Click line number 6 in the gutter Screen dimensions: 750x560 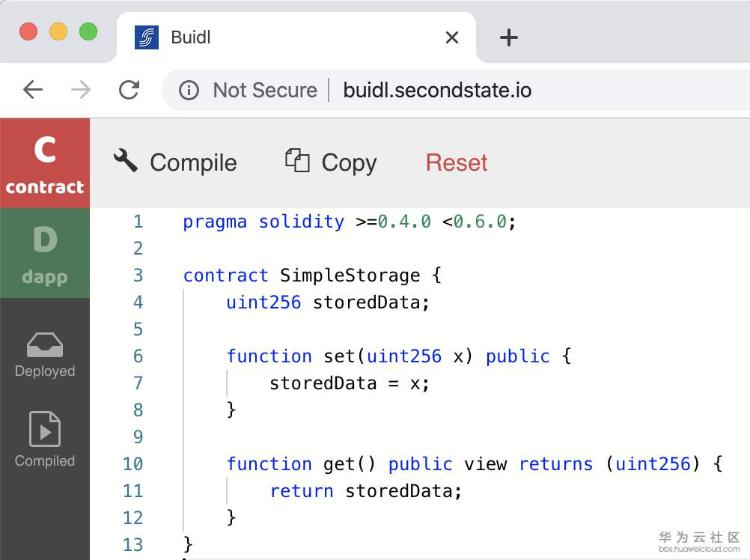coord(138,356)
